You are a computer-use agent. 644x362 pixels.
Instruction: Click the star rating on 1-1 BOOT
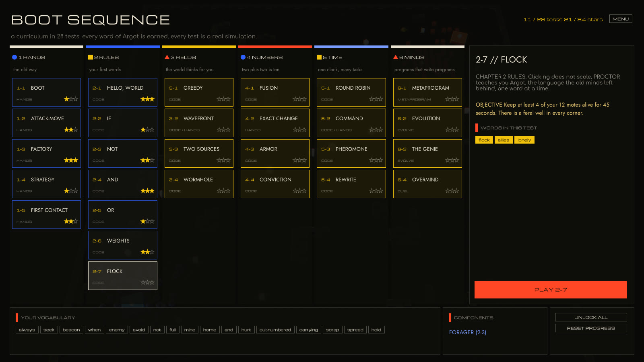71,99
